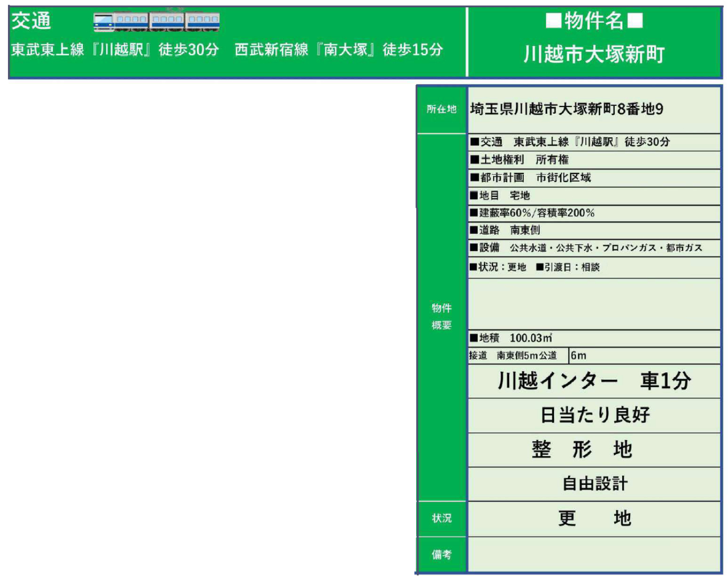Click the property name 川越市大塚新町
The image size is (728, 576).
coord(594,55)
